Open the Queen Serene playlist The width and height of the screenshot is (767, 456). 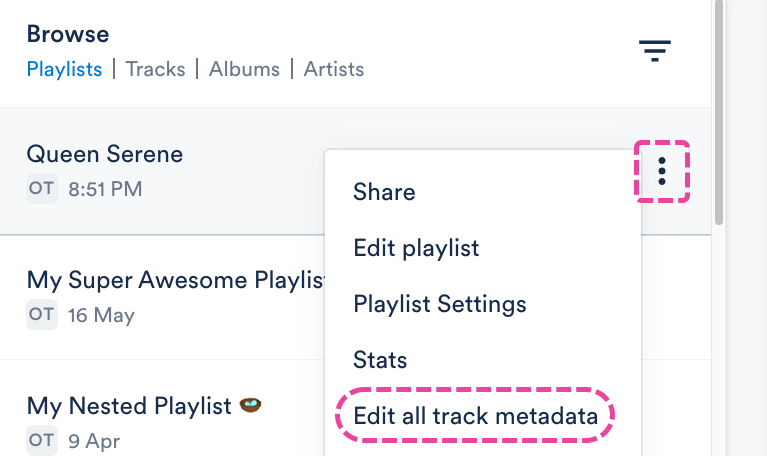pos(105,154)
